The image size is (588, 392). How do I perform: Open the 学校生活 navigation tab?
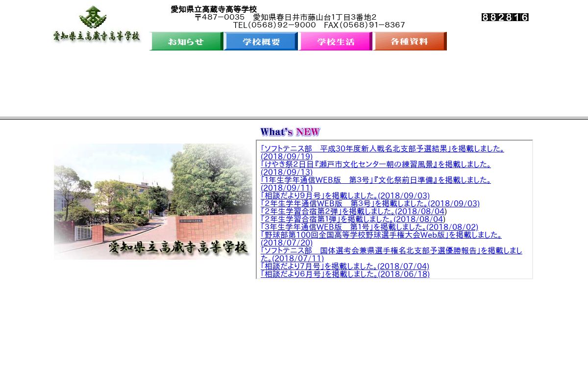(336, 41)
